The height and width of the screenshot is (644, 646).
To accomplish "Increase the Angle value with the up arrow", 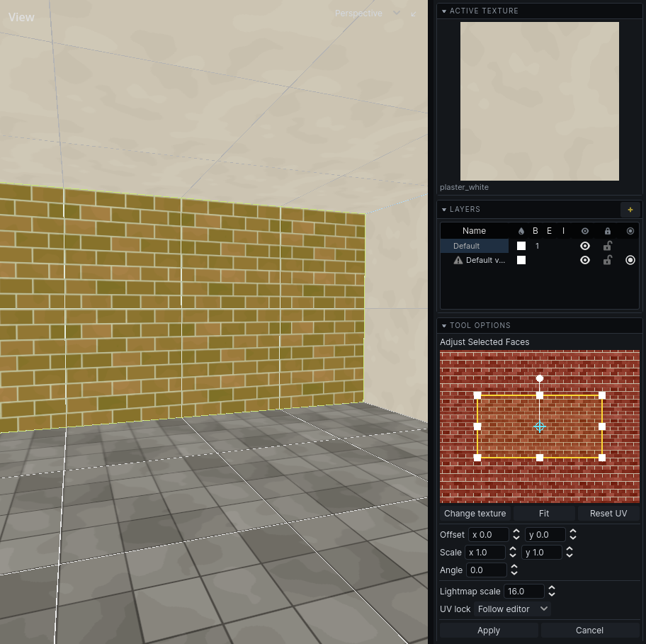I will [x=514, y=567].
